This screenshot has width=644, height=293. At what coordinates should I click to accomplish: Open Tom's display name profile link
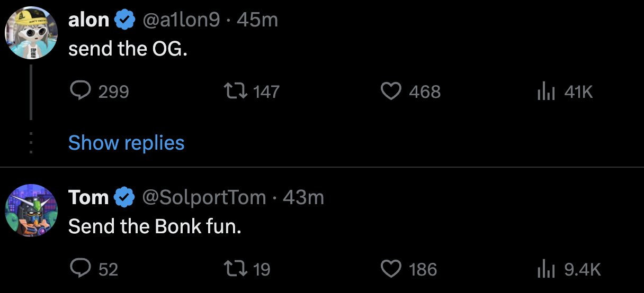88,197
